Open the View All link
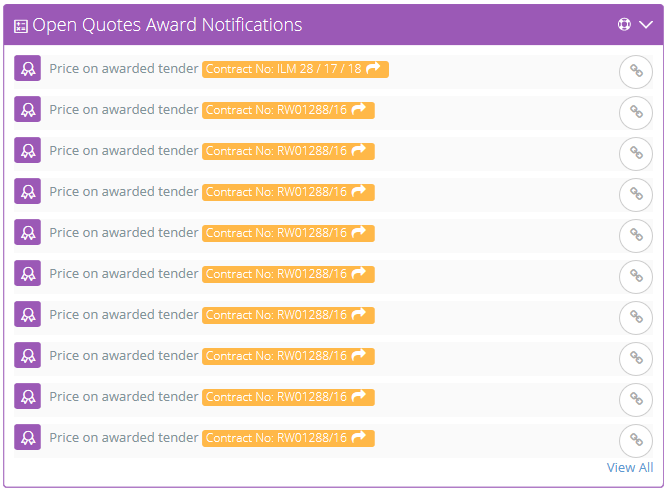Viewport: 668px width, 495px height. point(630,467)
